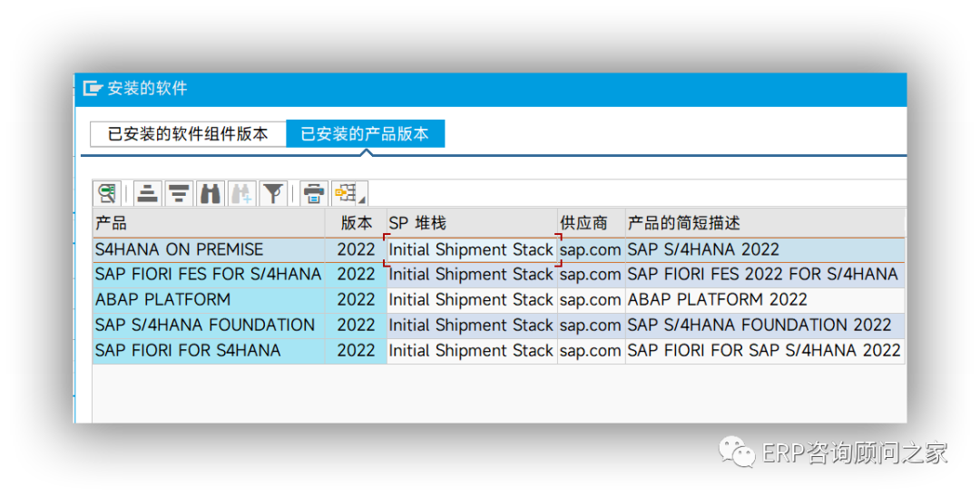Screen dimensions: 980x496
Task: Click the Find Next binoculars-plus icon
Action: coord(242,193)
